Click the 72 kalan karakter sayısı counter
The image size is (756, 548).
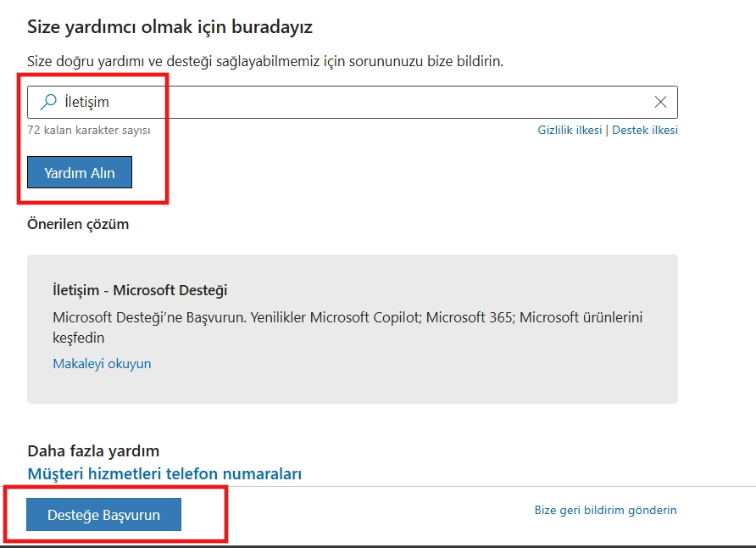[89, 131]
